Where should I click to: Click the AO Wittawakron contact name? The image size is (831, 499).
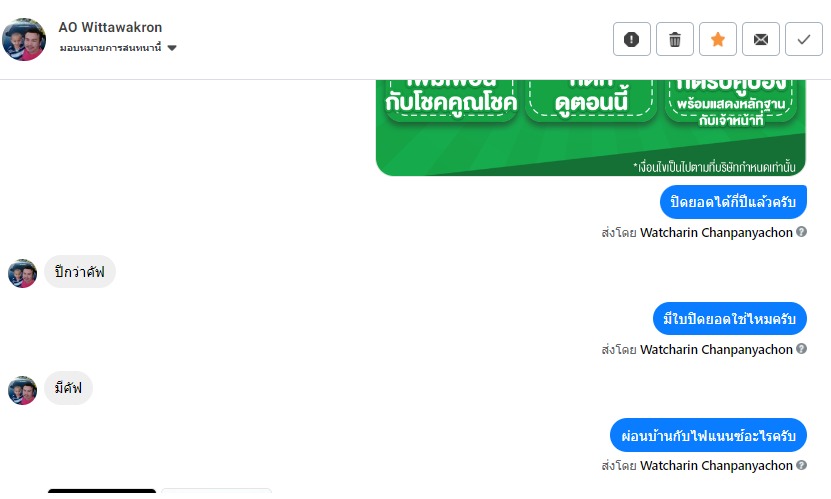click(x=110, y=27)
